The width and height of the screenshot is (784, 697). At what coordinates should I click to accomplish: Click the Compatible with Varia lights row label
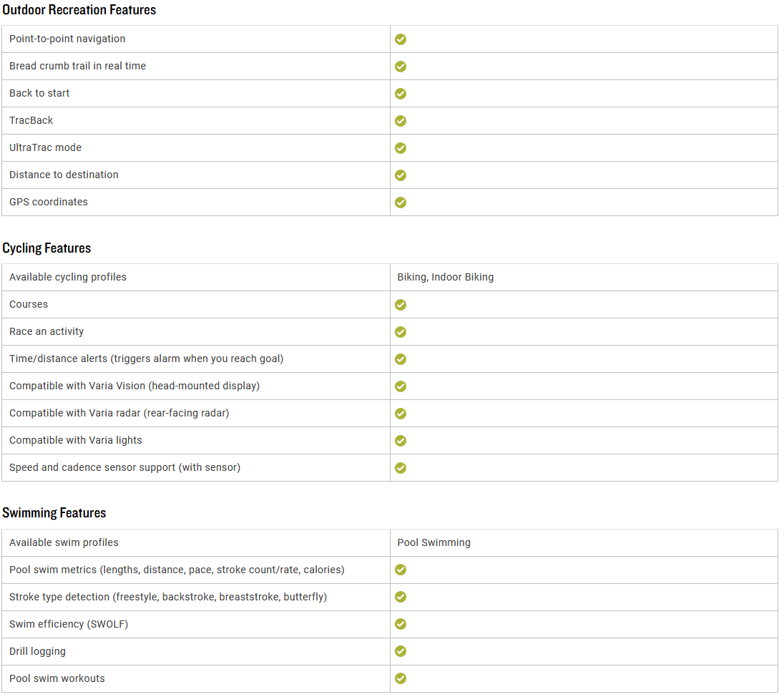(x=76, y=440)
